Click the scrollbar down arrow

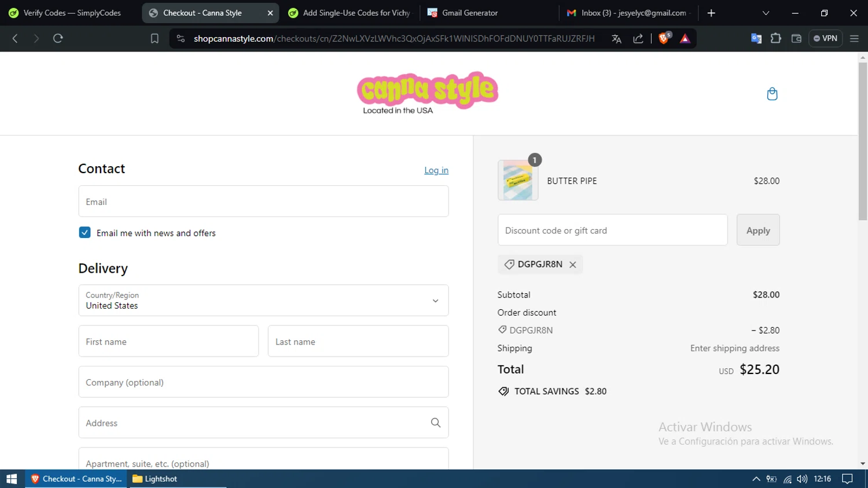[863, 464]
